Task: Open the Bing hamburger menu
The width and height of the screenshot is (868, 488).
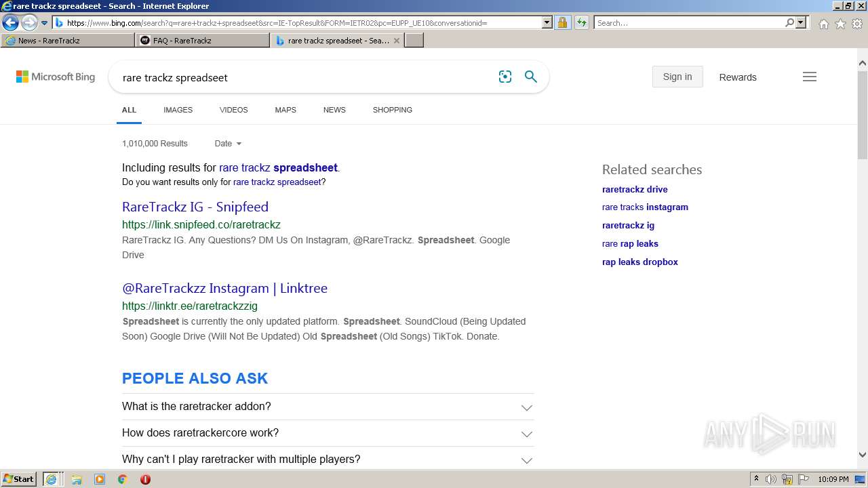Action: pyautogui.click(x=810, y=77)
